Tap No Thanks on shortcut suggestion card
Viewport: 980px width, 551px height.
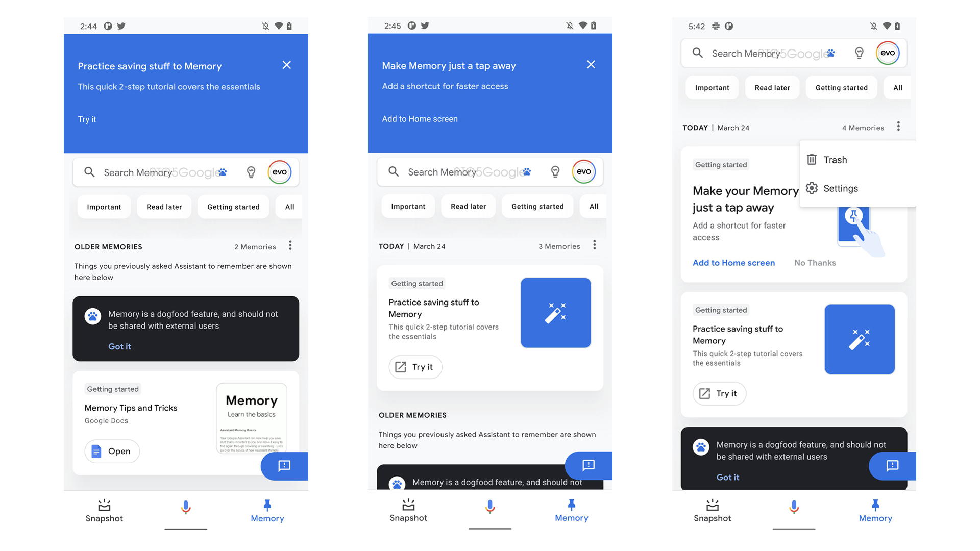(x=815, y=262)
